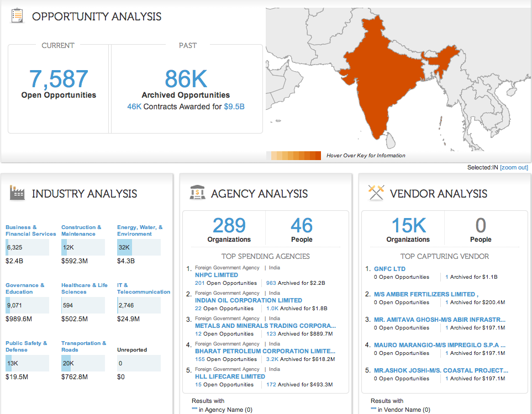
Task: Click the 12K Construction & Maintenance bar
Action: coord(83,247)
